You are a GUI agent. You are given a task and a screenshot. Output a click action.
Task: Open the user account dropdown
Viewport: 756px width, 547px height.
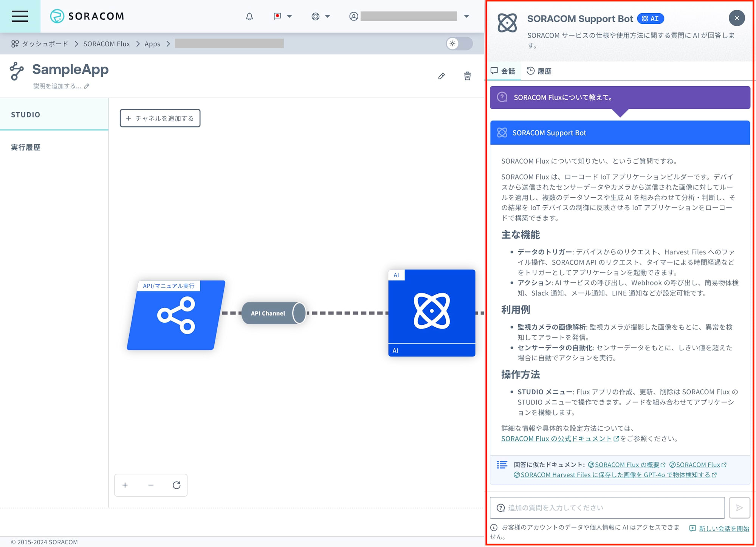[x=409, y=16]
